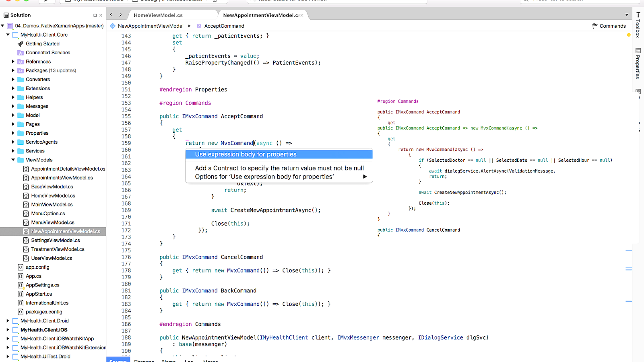Expand the Helpers folder
The width and height of the screenshot is (644, 362).
point(13,97)
